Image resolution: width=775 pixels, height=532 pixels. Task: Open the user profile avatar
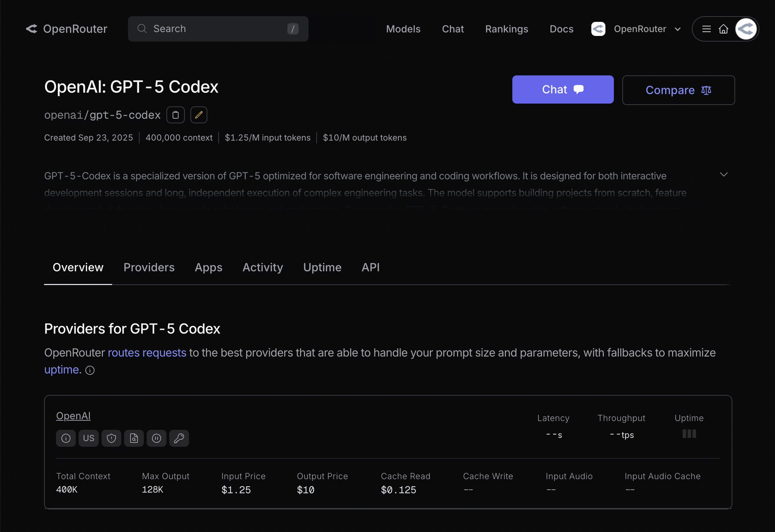click(x=746, y=29)
